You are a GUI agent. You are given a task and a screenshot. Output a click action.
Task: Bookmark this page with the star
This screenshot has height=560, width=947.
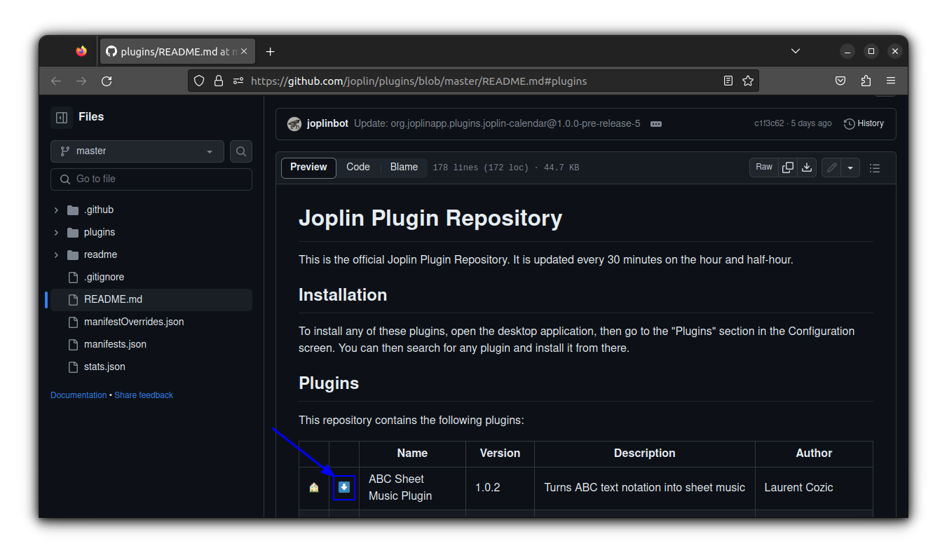pyautogui.click(x=748, y=81)
